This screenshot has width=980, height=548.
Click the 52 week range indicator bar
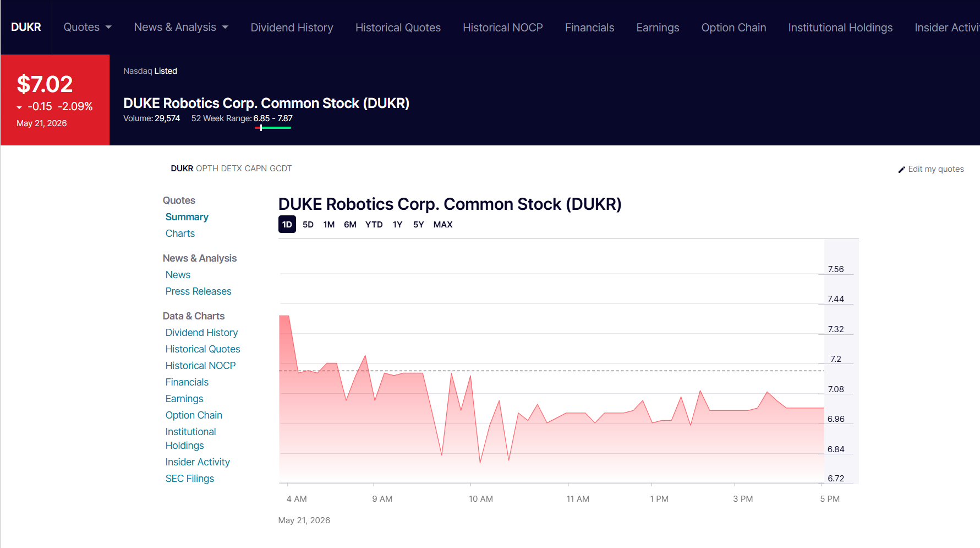pyautogui.click(x=273, y=128)
